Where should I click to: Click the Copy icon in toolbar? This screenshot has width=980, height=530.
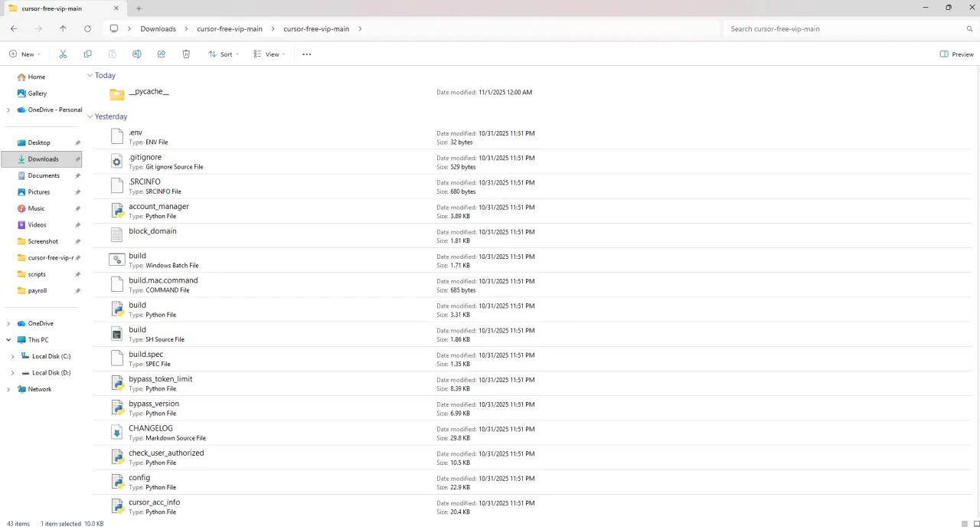click(87, 54)
